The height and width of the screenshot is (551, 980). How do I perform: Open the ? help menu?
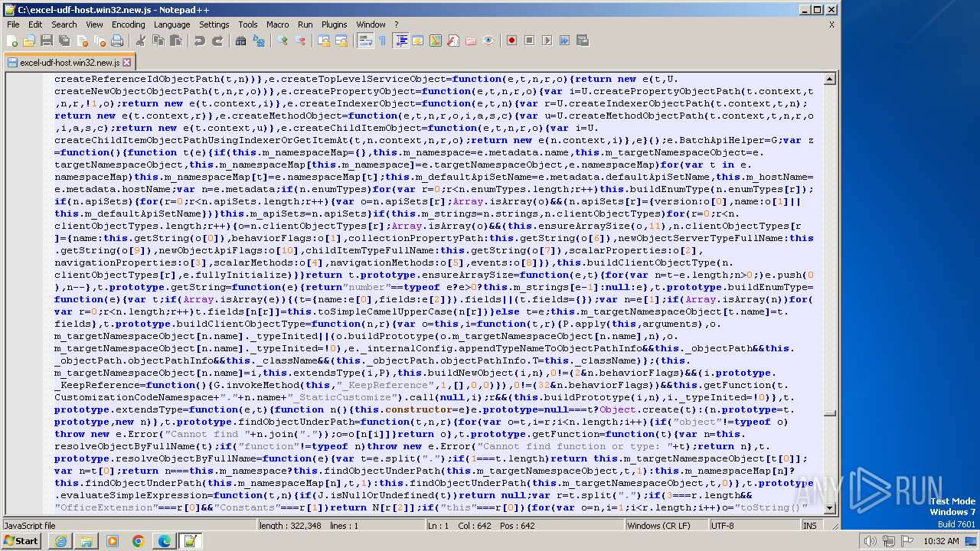point(396,24)
